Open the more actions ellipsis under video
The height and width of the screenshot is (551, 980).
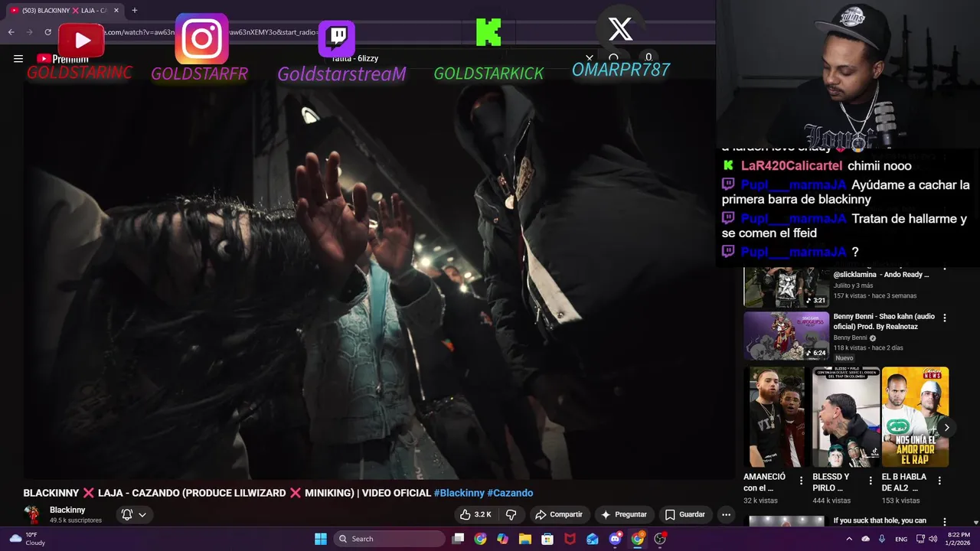coord(727,514)
